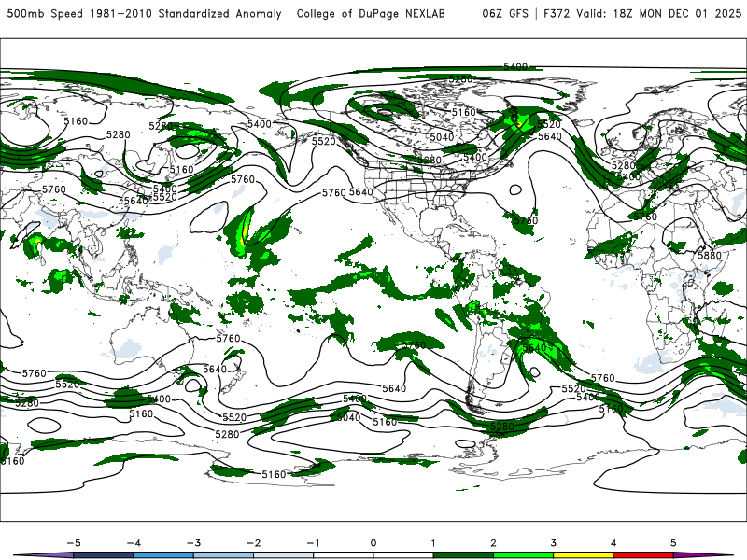
Task: Click the colorbar tick label '2'
Action: 493,543
